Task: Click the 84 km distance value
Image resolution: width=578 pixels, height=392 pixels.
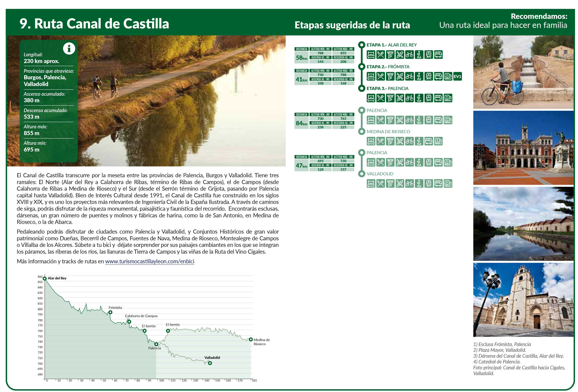Action: pyautogui.click(x=301, y=123)
